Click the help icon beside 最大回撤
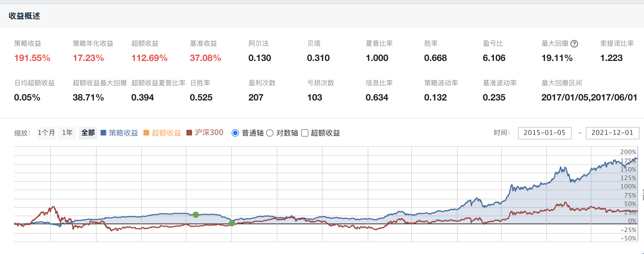This screenshot has height=254, width=644. [x=574, y=44]
